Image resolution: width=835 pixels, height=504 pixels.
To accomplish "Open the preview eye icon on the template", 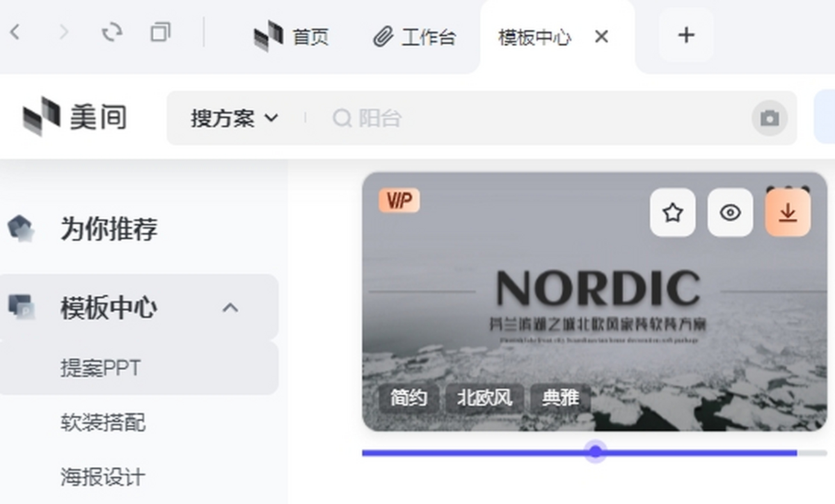I will (731, 213).
